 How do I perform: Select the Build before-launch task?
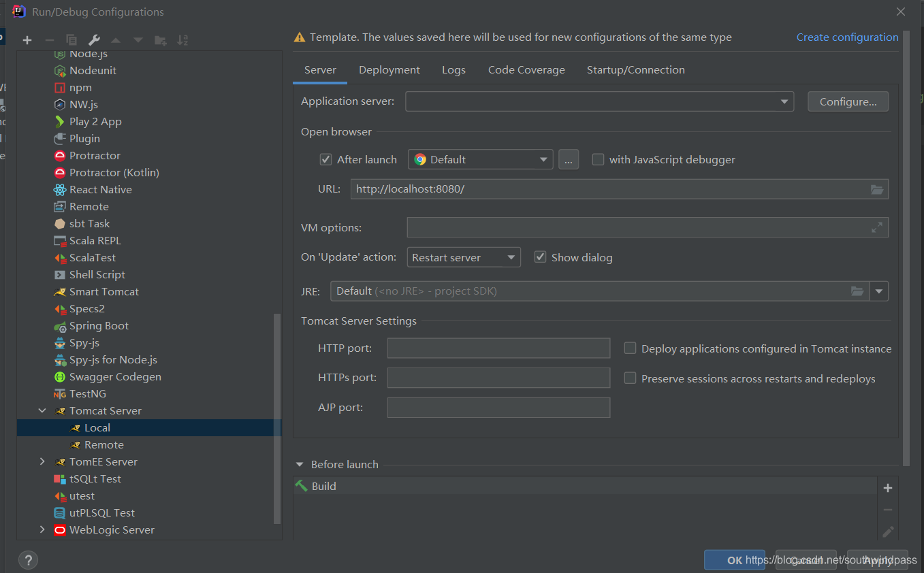[586, 486]
